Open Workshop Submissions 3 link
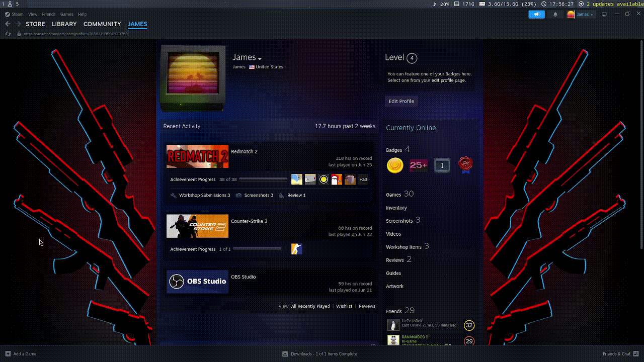 coord(204,195)
